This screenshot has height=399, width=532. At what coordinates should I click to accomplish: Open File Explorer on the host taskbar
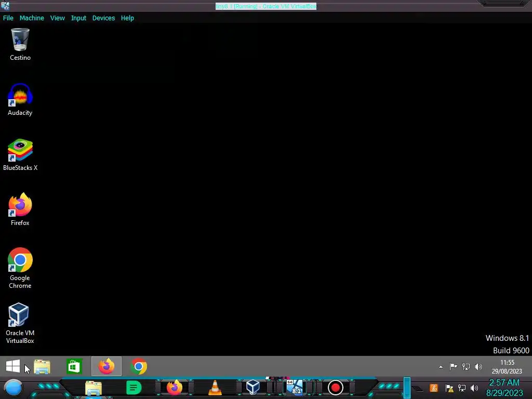(x=94, y=388)
